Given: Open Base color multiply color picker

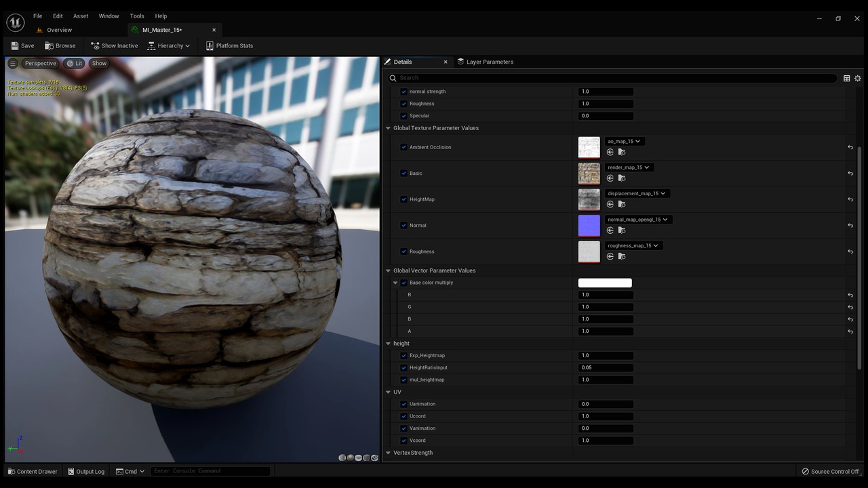Looking at the screenshot, I should coord(605,283).
